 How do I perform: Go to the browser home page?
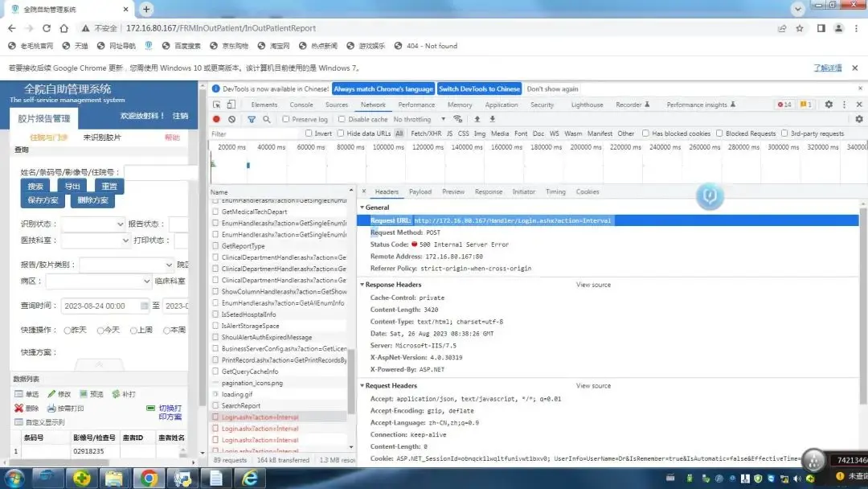point(64,28)
